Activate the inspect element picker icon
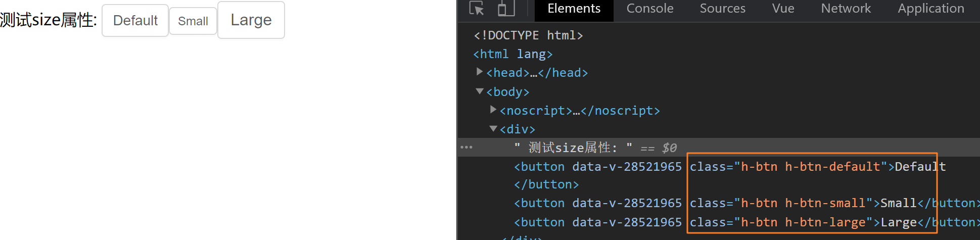Image resolution: width=980 pixels, height=240 pixels. point(476,9)
